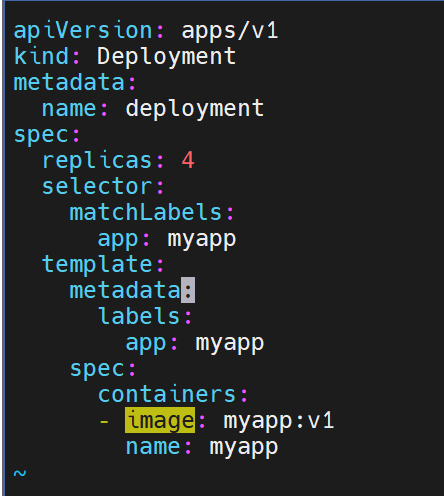Click 'myapp' value under matchLabels
444x496 pixels.
point(202,240)
